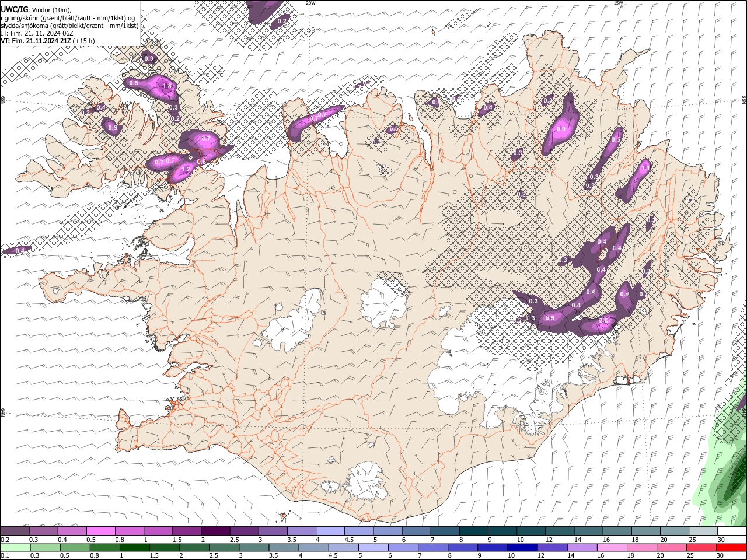
Task: Select the top legend swatch between 4 and 4.5
Action: (330, 531)
